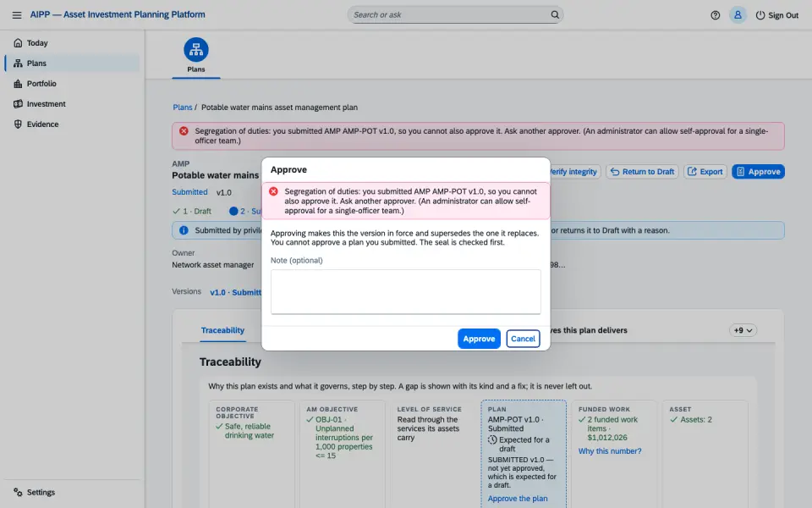Cancel the Approve dialog
The width and height of the screenshot is (812, 508).
tap(523, 339)
